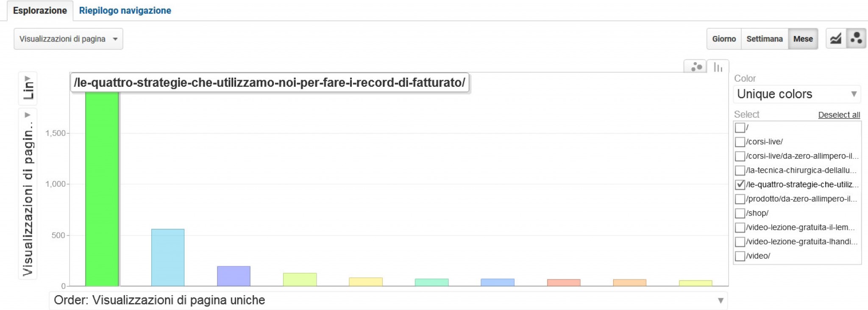Select the Esplorazione tab
868x310 pixels.
click(40, 11)
